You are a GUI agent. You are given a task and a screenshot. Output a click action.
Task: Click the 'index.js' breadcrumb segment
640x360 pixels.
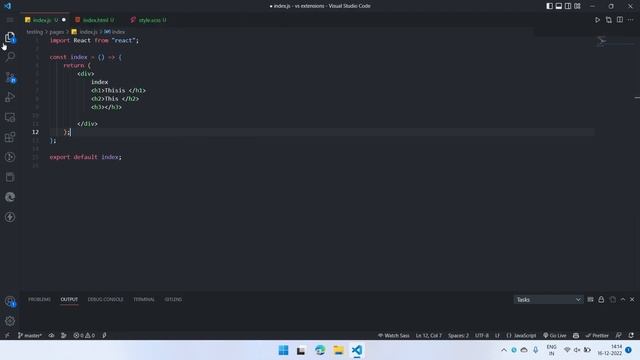84,32
